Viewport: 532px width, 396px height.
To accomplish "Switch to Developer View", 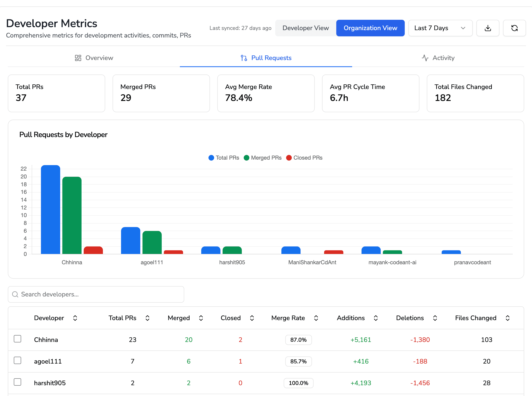I will pyautogui.click(x=305, y=28).
